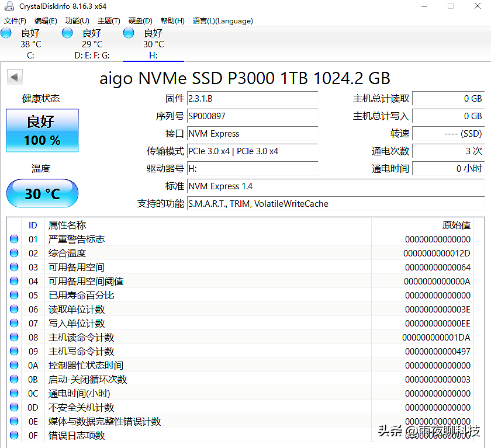The height and width of the screenshot is (448, 491).
Task: Click the 主机总计读取 value 0 GB
Action: pyautogui.click(x=448, y=99)
